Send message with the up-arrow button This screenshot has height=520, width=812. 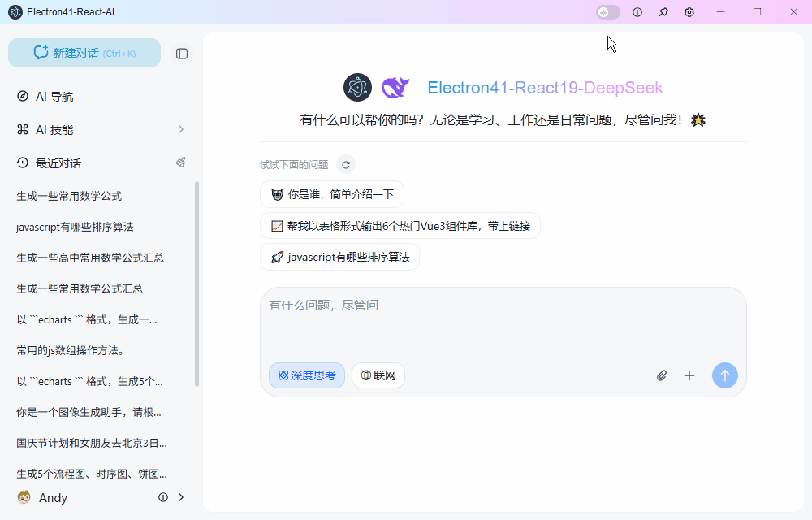(x=725, y=375)
